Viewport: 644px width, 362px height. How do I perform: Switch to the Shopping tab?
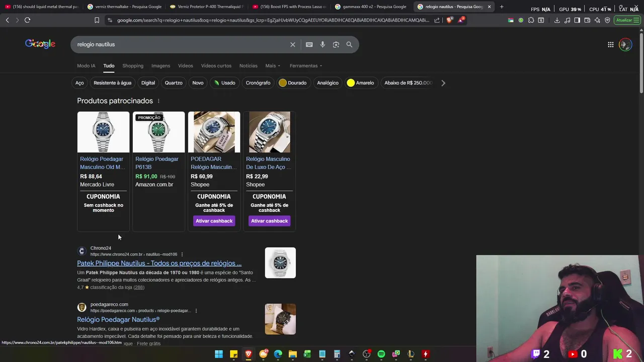point(133,66)
